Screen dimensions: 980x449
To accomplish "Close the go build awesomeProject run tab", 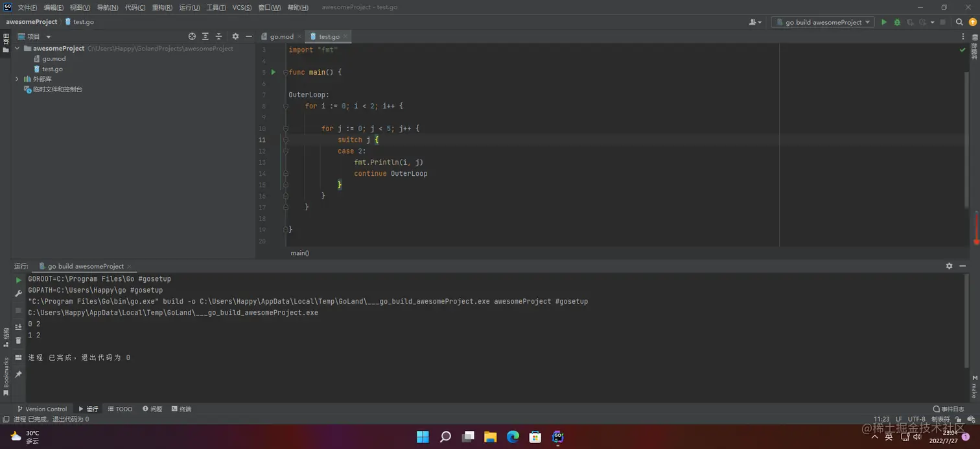I will coord(129,266).
